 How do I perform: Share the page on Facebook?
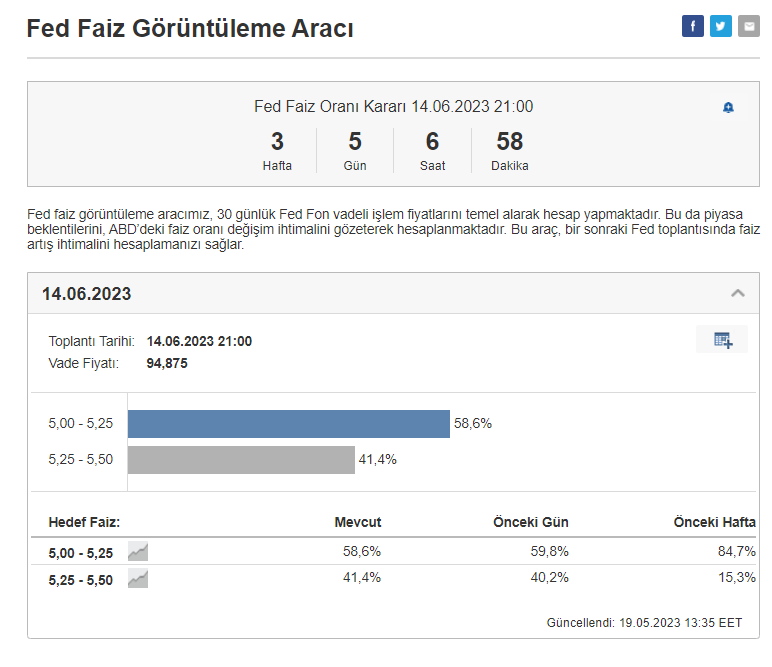pos(693,27)
